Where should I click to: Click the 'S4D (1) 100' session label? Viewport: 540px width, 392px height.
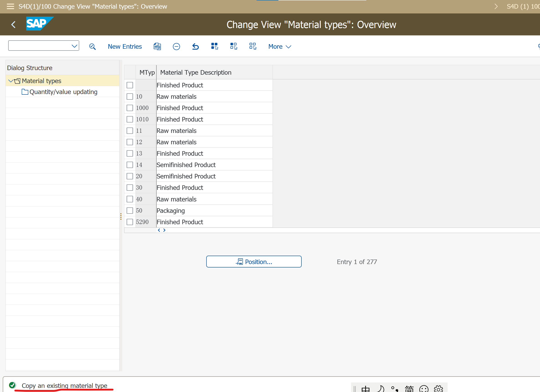coord(523,6)
